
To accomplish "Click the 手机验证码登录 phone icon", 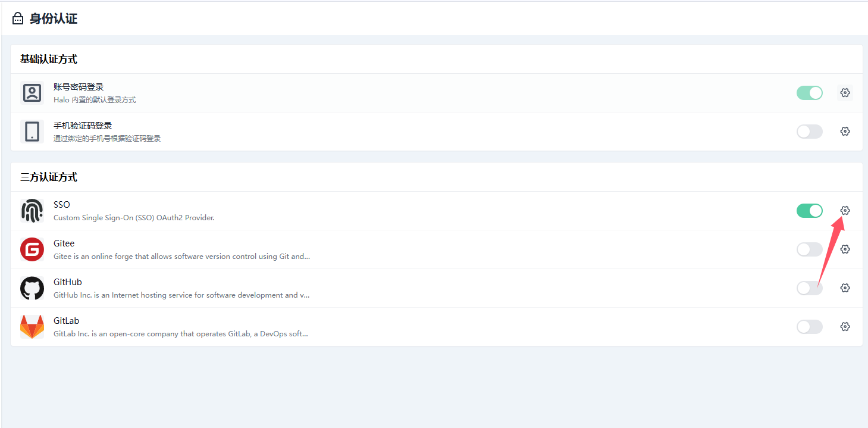I will pyautogui.click(x=32, y=132).
